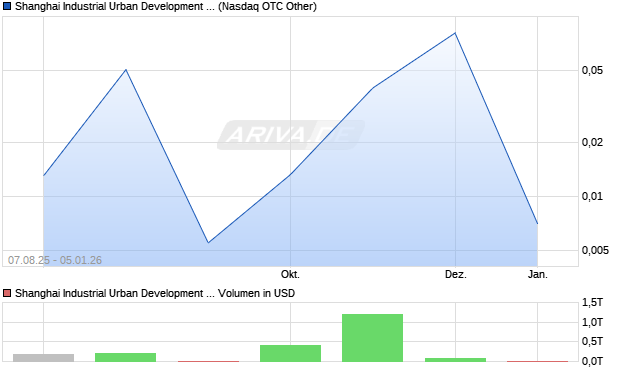Click the tallest green volume bar
This screenshot has width=620, height=371.
coord(372,338)
